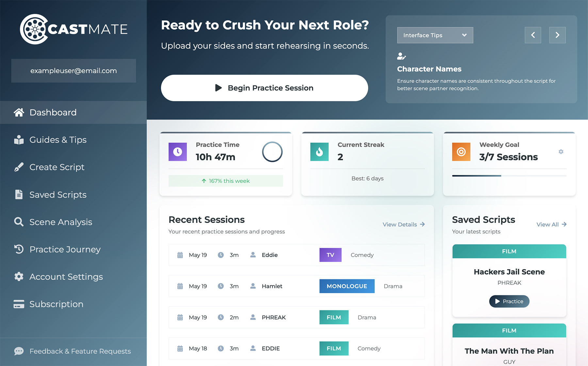Click the Feedback speech bubble icon
Viewport: 588px width, 366px height.
[19, 351]
